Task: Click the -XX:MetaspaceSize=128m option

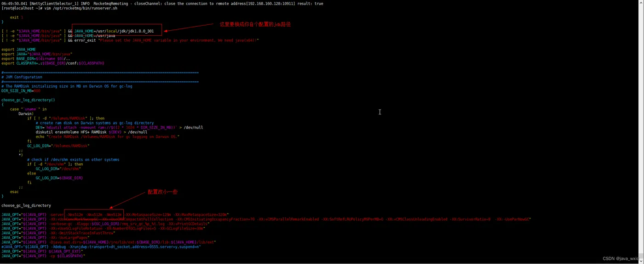Action: click(x=148, y=214)
